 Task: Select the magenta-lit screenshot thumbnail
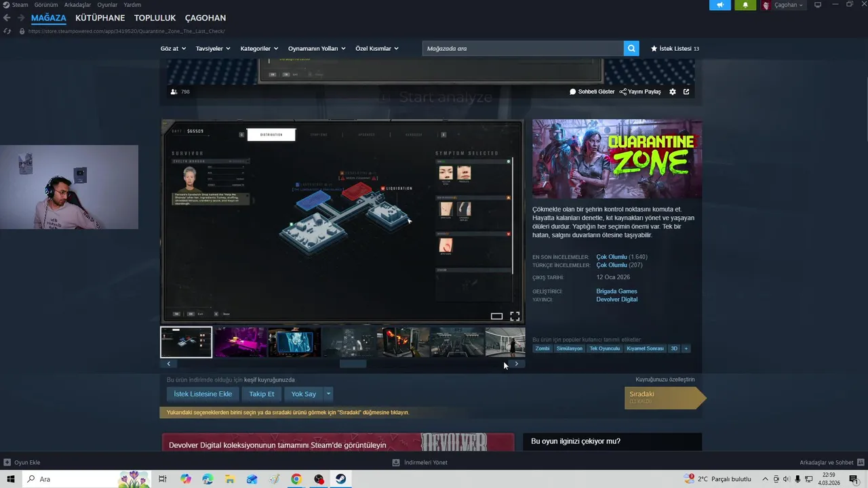tap(240, 342)
